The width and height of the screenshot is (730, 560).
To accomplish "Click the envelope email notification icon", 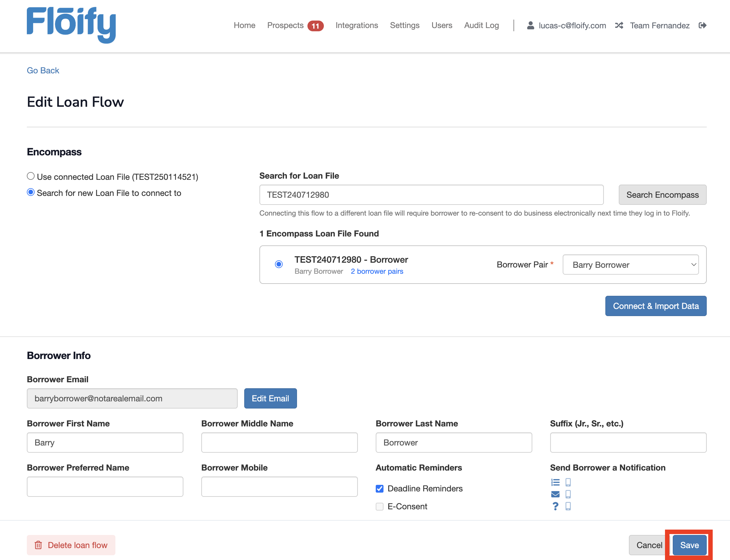I will 555,494.
